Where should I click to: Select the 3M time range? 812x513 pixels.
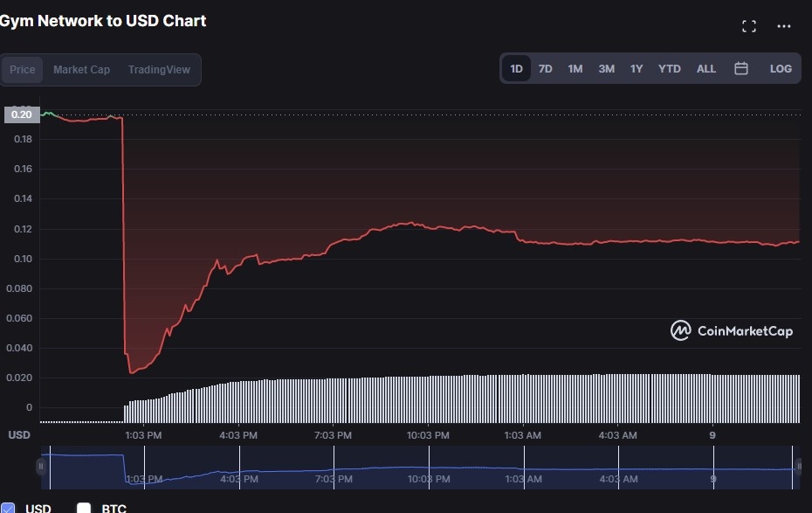tap(606, 68)
